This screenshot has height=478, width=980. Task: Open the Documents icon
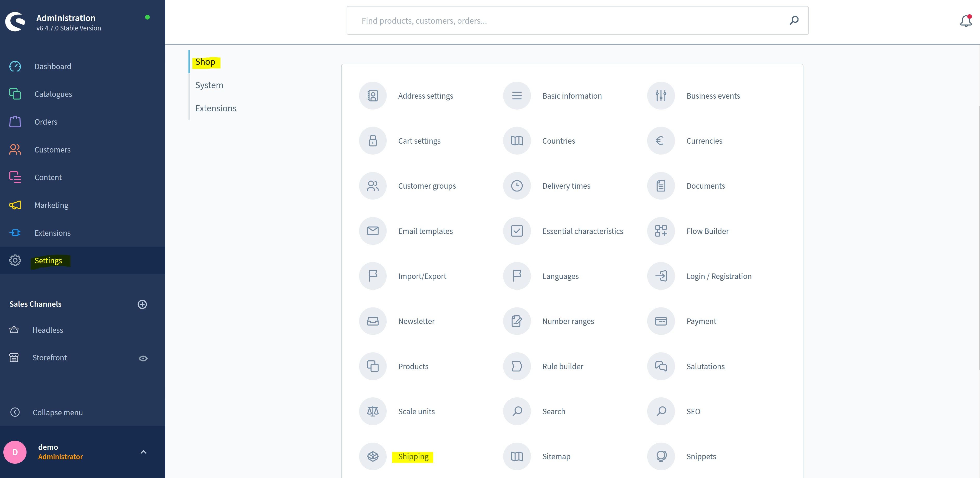[661, 186]
